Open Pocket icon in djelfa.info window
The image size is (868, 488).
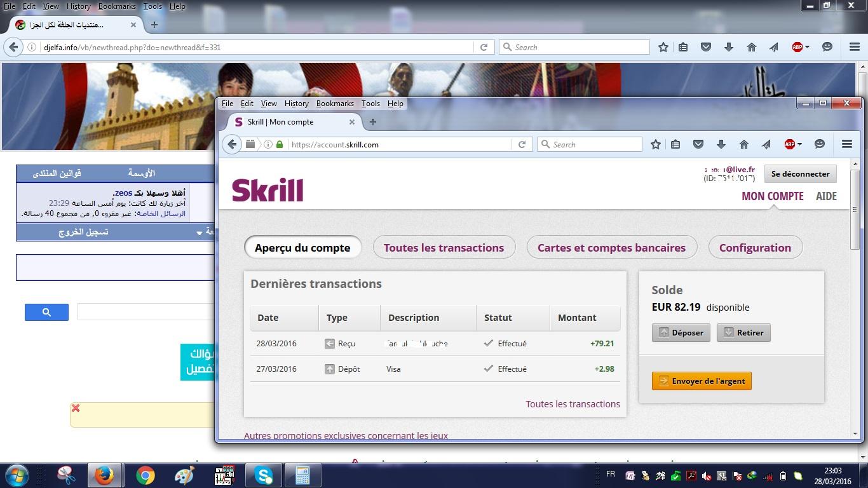[x=706, y=47]
